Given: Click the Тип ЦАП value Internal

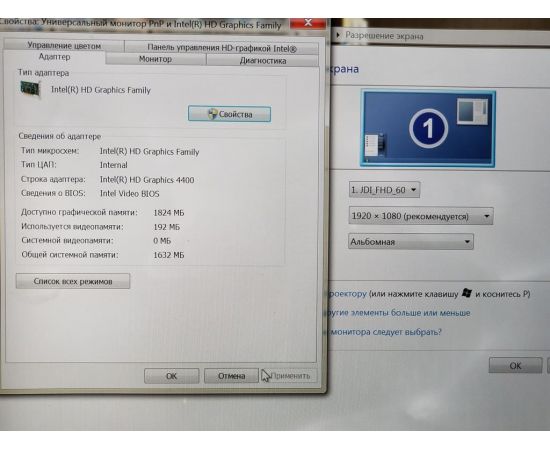Looking at the screenshot, I should (114, 165).
